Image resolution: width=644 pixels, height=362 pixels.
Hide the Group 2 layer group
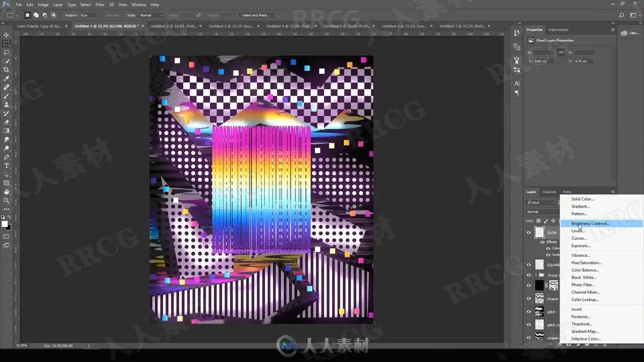click(528, 275)
